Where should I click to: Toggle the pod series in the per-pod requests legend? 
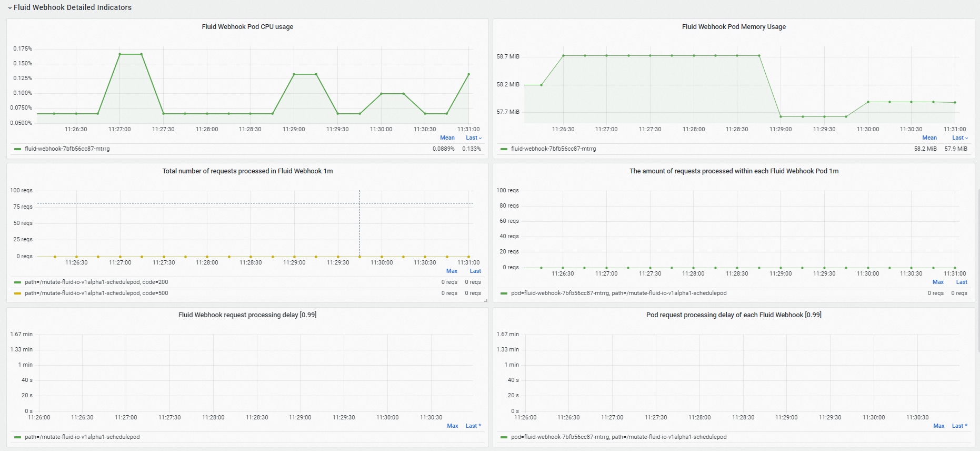[618, 293]
